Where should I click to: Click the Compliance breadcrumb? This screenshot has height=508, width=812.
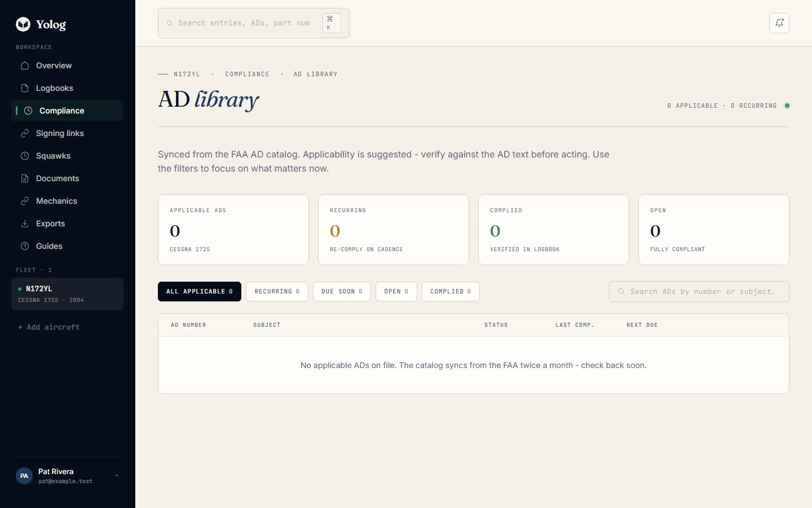247,74
